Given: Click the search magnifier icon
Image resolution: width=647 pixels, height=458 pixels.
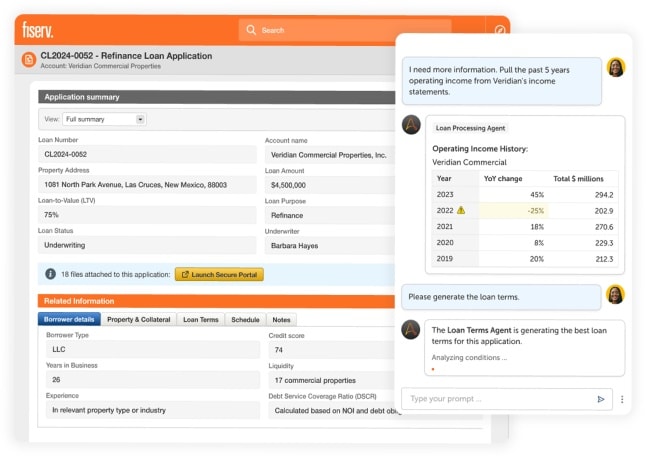Looking at the screenshot, I should pyautogui.click(x=250, y=30).
